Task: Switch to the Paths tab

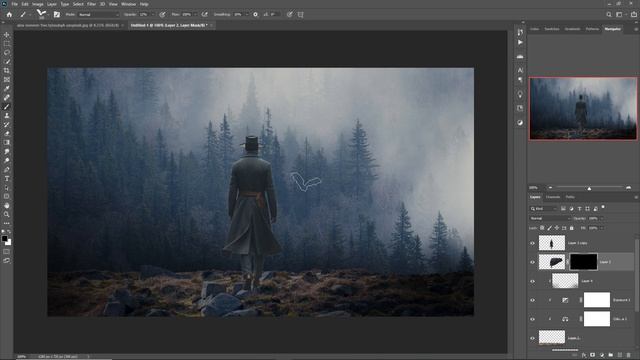Action: click(x=570, y=197)
